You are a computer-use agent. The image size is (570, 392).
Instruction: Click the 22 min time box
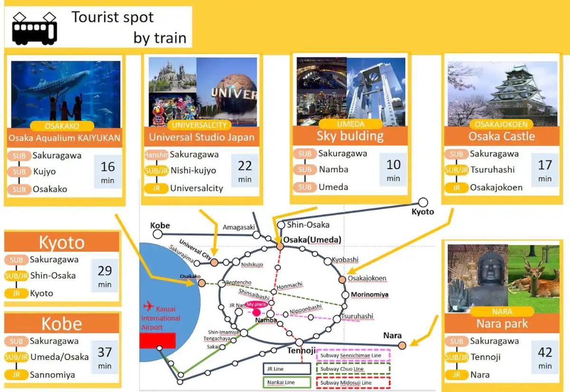(245, 171)
